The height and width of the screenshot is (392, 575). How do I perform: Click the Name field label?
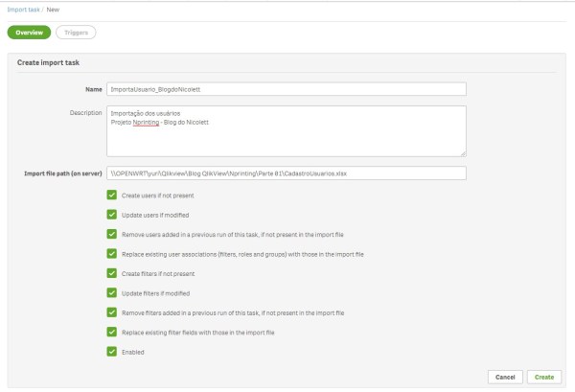click(93, 89)
